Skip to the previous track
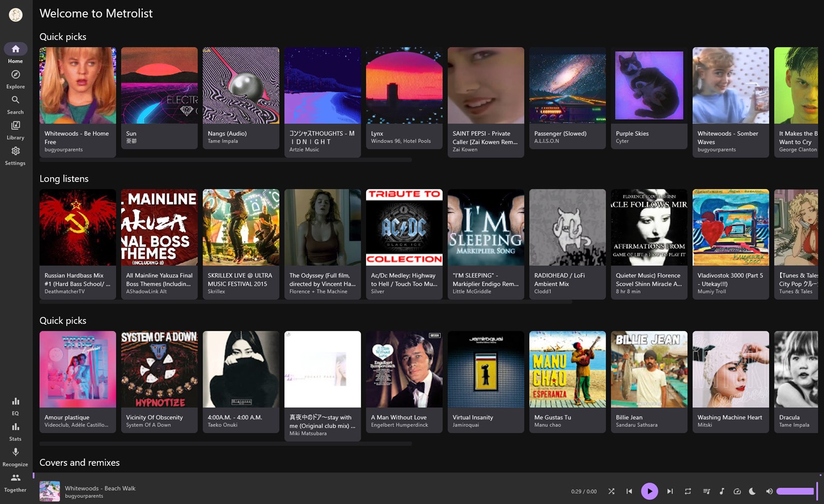 coord(629,491)
